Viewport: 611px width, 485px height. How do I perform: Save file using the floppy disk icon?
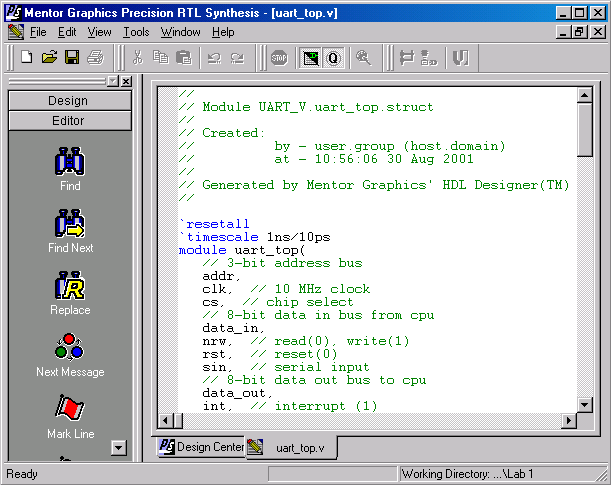click(x=72, y=57)
